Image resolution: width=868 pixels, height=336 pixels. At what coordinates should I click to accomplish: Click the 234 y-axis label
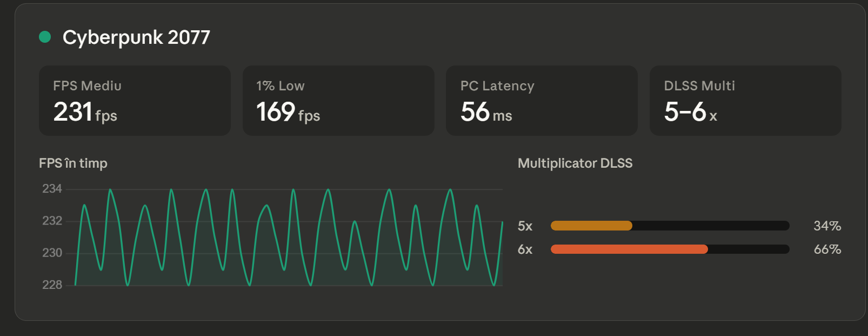(x=52, y=189)
